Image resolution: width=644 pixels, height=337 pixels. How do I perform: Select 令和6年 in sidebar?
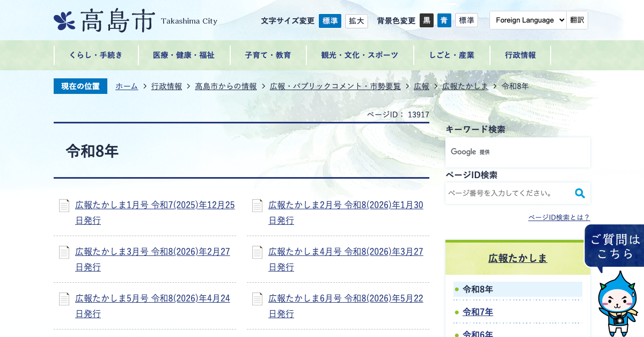(x=478, y=333)
